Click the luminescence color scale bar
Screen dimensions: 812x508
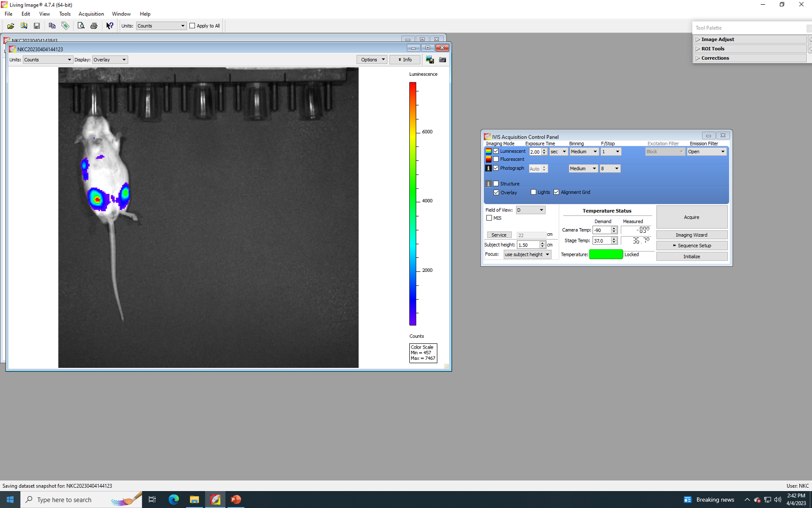tap(413, 204)
